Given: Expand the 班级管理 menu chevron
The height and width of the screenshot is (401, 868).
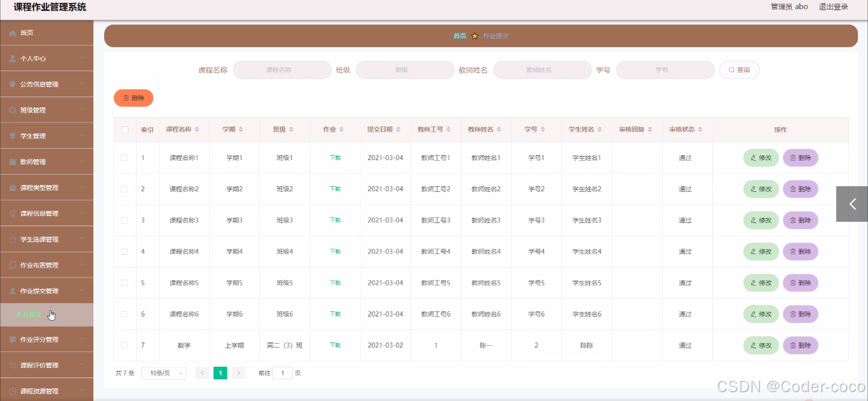Looking at the screenshot, I should [x=82, y=111].
